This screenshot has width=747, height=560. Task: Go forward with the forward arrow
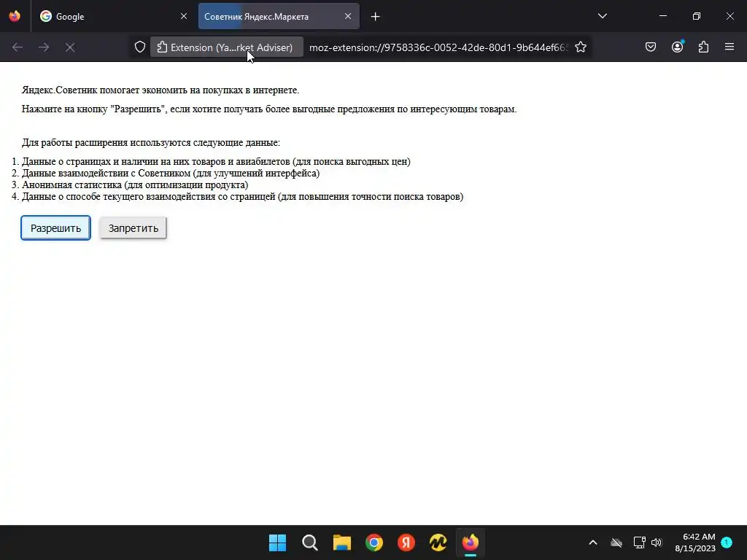pos(44,47)
